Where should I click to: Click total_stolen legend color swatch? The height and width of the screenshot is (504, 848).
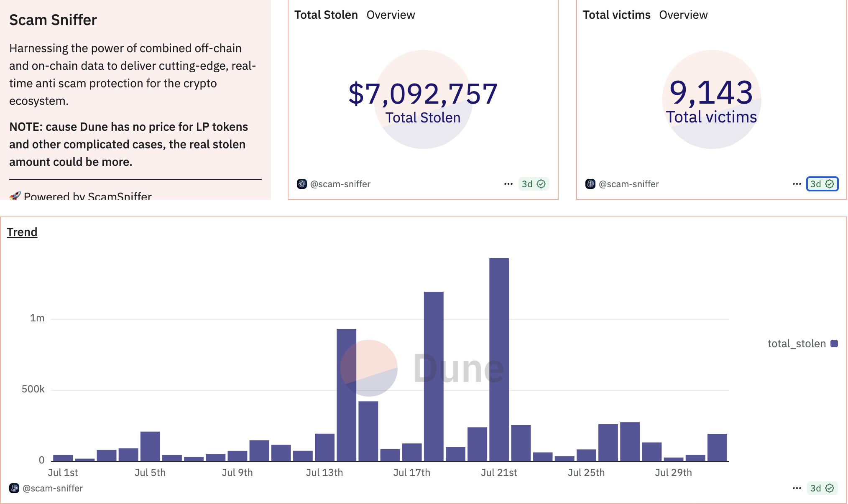834,344
